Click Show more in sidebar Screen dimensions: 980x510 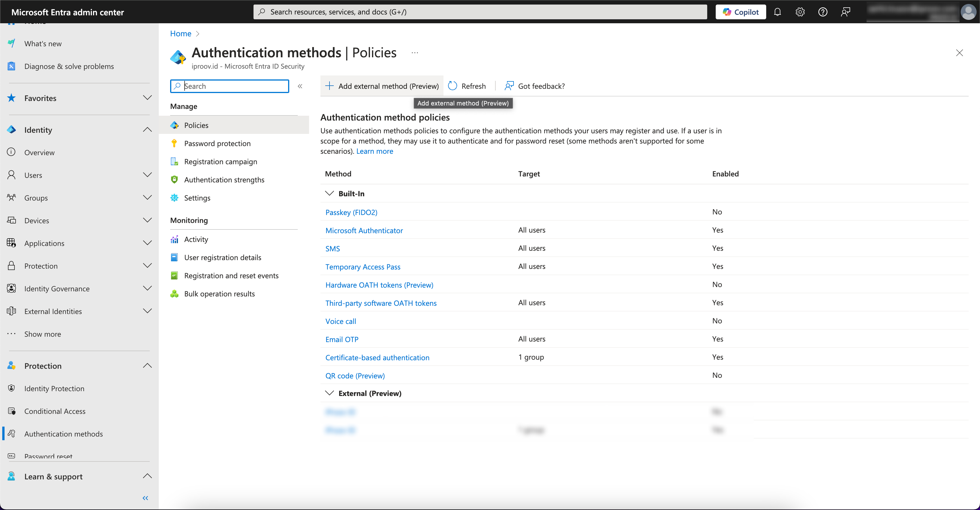point(43,334)
